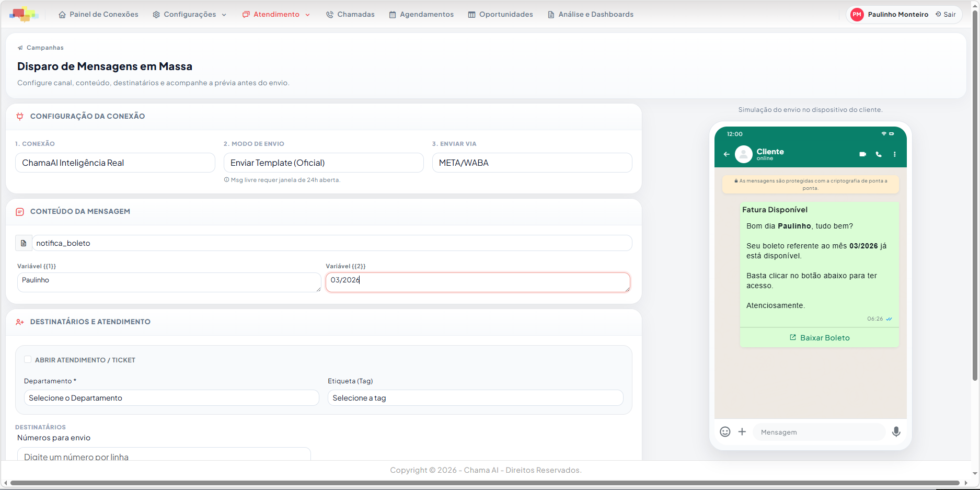
Task: Click the template name field notifica_boleto
Action: pos(332,243)
